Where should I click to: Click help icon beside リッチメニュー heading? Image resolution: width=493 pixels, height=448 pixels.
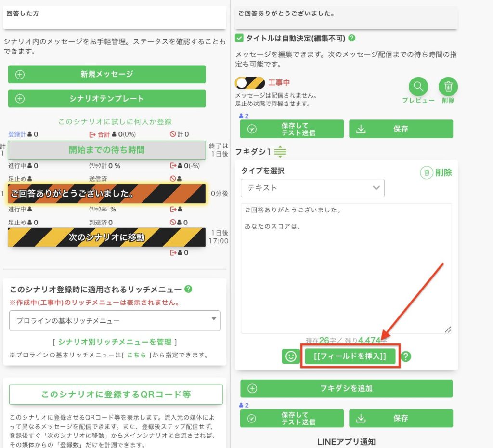coord(189,289)
